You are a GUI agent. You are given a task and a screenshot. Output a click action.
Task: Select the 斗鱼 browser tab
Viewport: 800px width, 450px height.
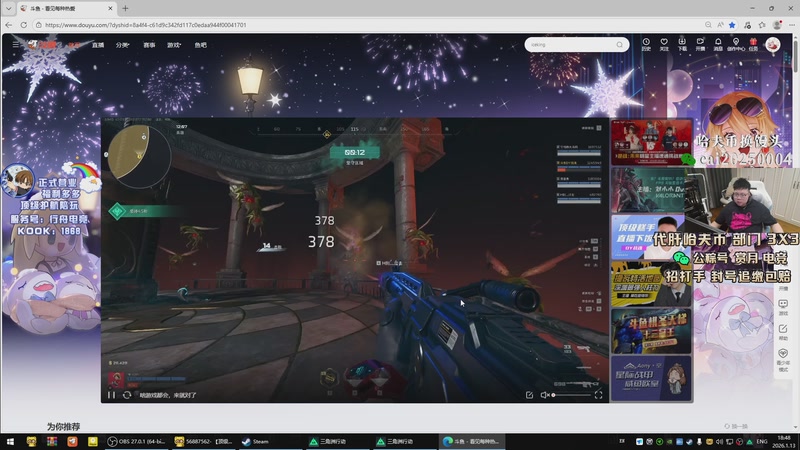tap(66, 9)
